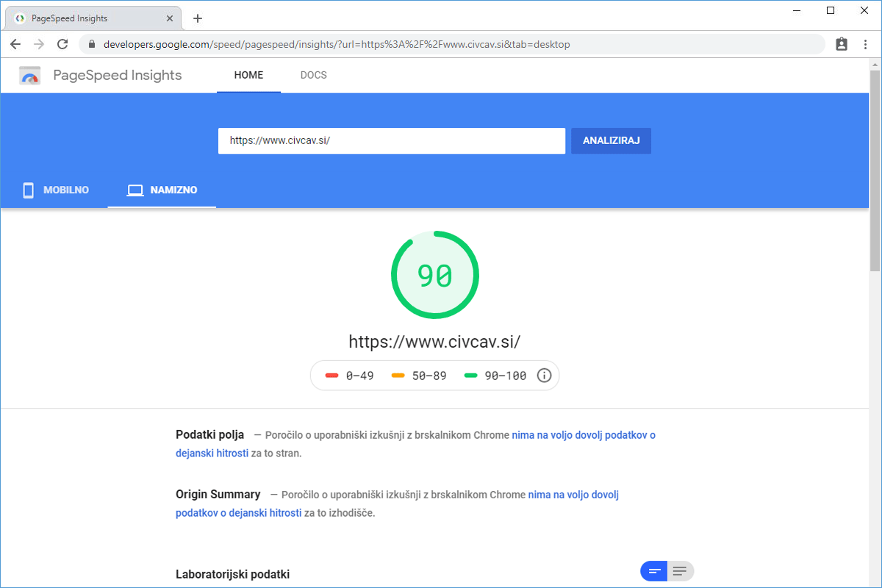Click the score legend info icon

tap(544, 376)
